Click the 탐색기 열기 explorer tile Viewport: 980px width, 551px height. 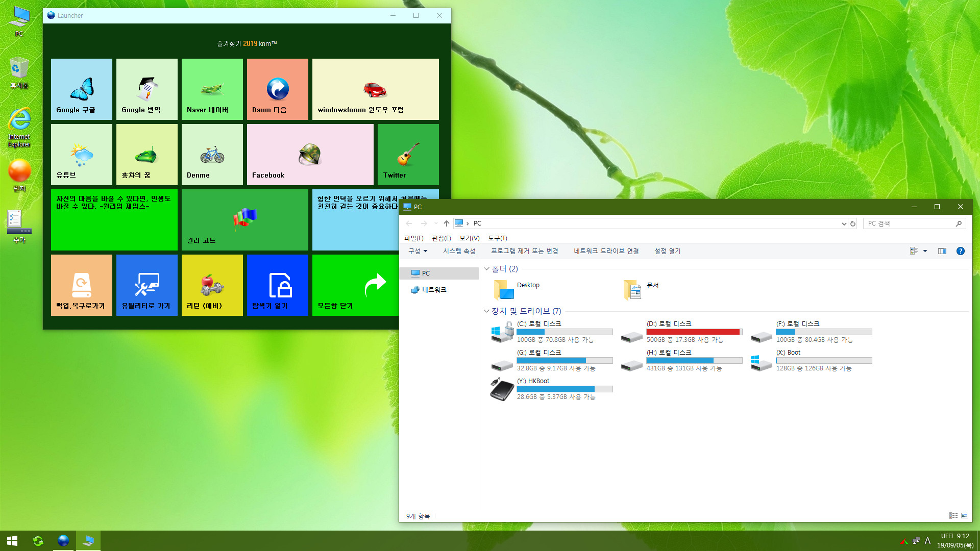pos(278,285)
